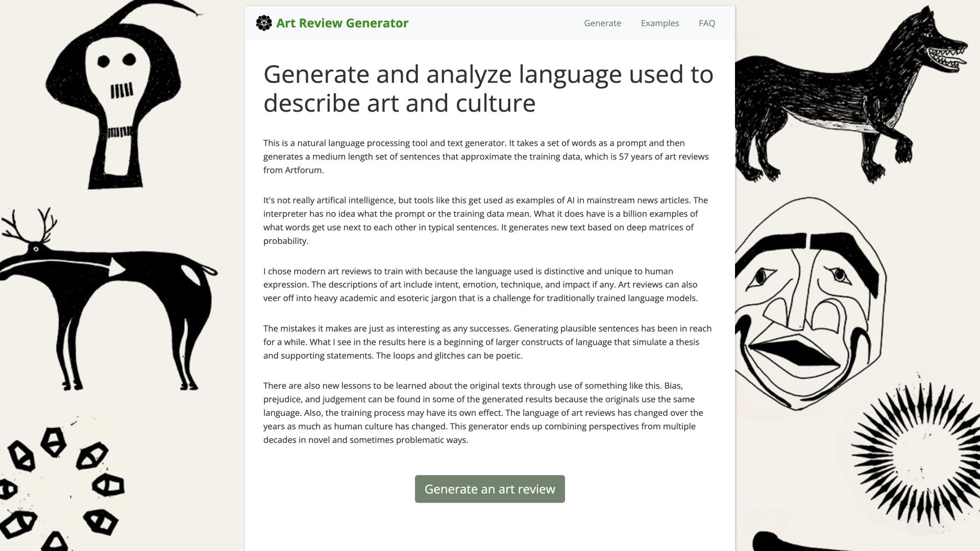The width and height of the screenshot is (980, 551).
Task: Click the black flower logo icon
Action: pos(264,23)
